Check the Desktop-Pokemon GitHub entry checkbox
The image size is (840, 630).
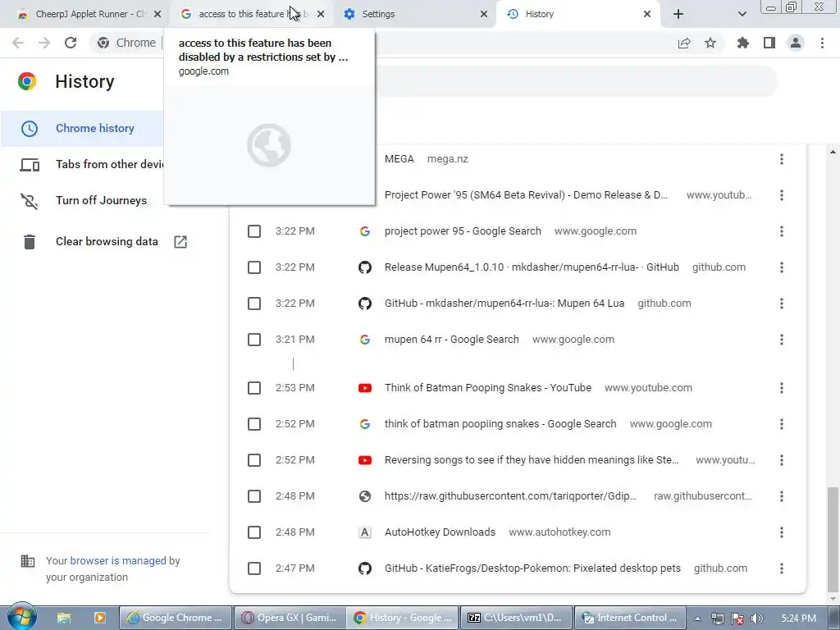(x=254, y=568)
